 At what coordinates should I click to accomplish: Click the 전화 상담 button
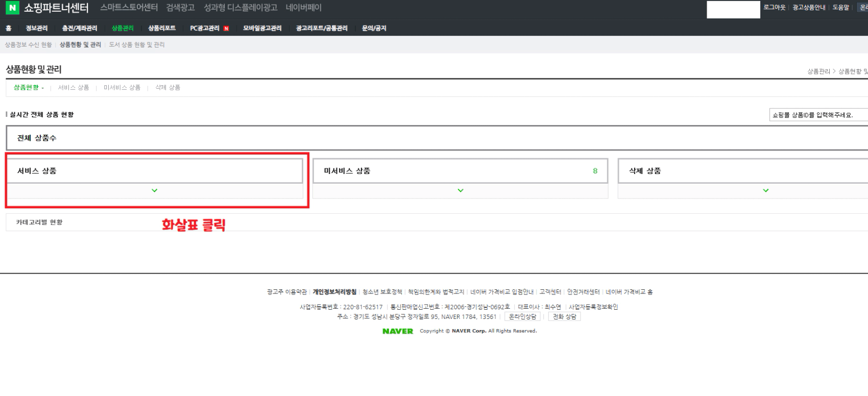(564, 317)
